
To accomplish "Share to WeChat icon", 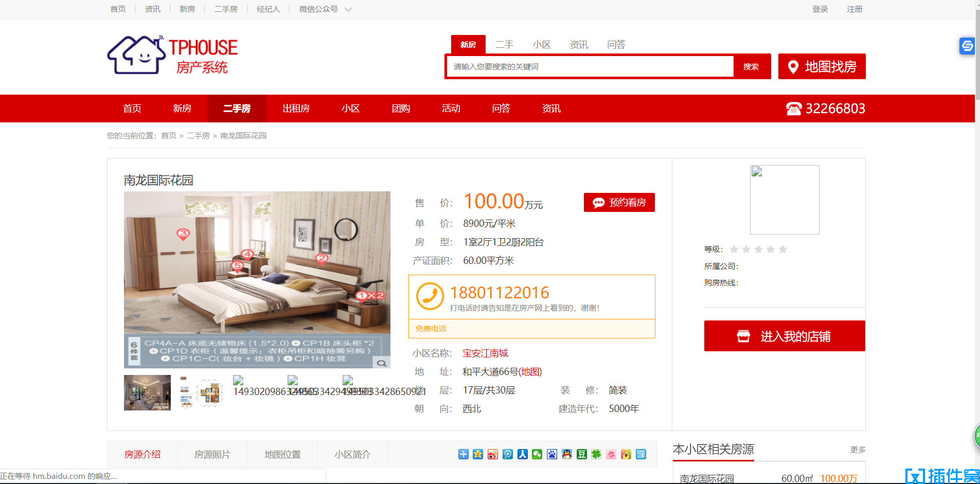I will pyautogui.click(x=537, y=454).
